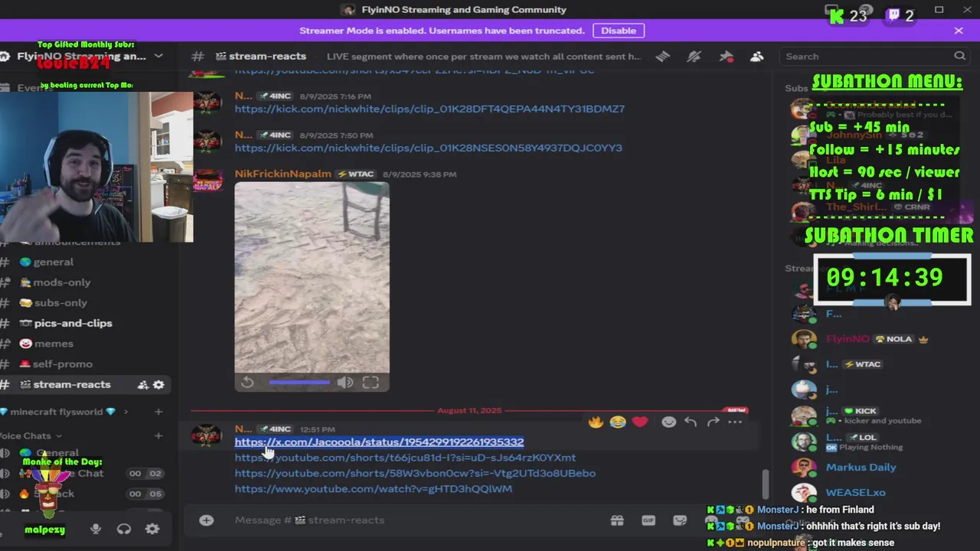980x551 pixels.
Task: Reply to the hovered message
Action: click(x=691, y=422)
